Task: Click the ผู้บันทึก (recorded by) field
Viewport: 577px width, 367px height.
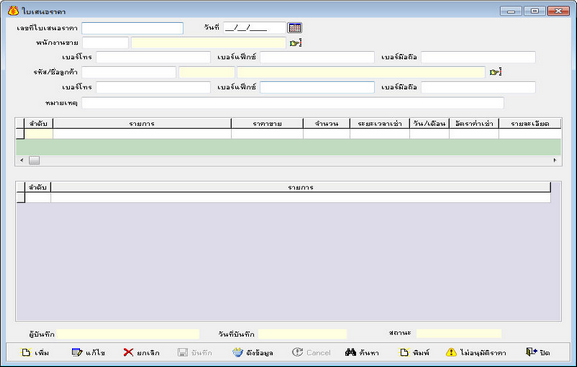Action: pyautogui.click(x=128, y=334)
